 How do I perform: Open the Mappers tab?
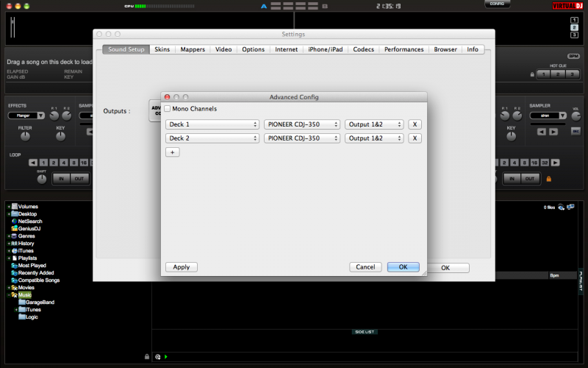[193, 49]
